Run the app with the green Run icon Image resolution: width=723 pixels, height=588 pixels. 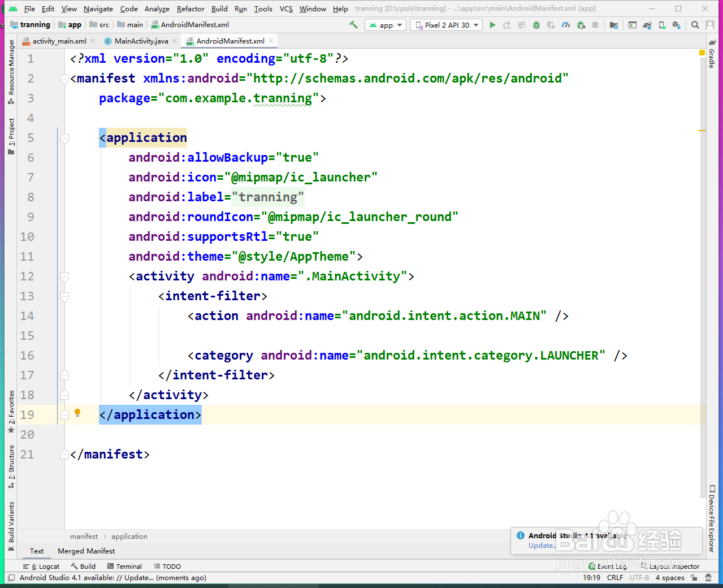491,25
